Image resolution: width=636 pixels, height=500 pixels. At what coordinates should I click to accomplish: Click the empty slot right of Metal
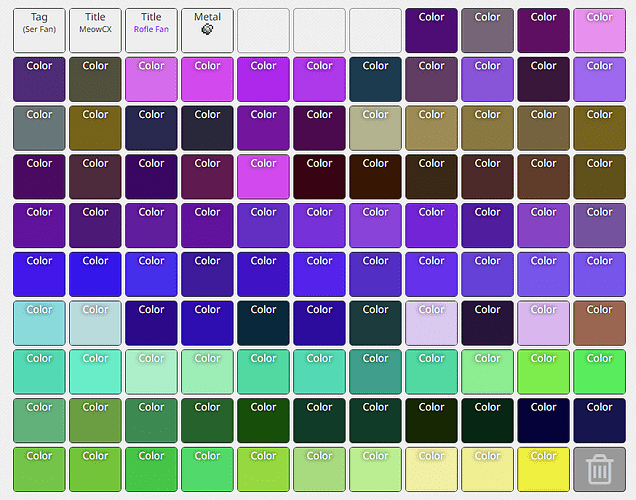(263, 31)
